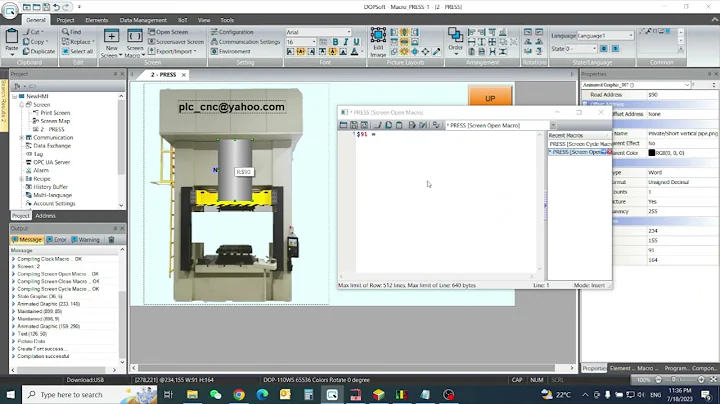Expand the Compiling Clock Macro message
Screen dimensions: 720x404
(x=13, y=259)
